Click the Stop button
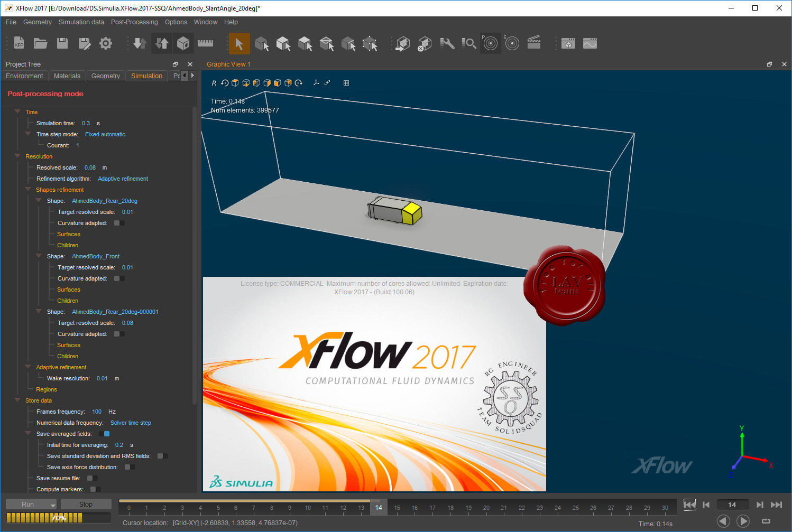The image size is (792, 532). [86, 505]
